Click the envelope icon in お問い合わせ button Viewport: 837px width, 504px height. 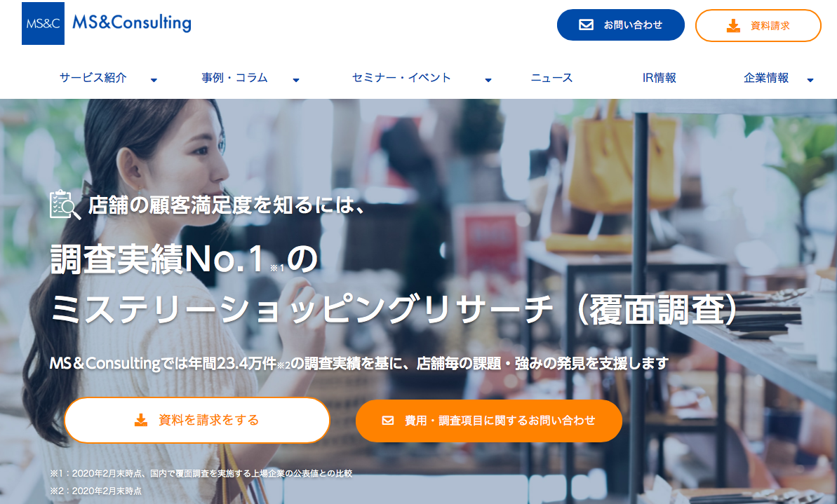(x=586, y=25)
